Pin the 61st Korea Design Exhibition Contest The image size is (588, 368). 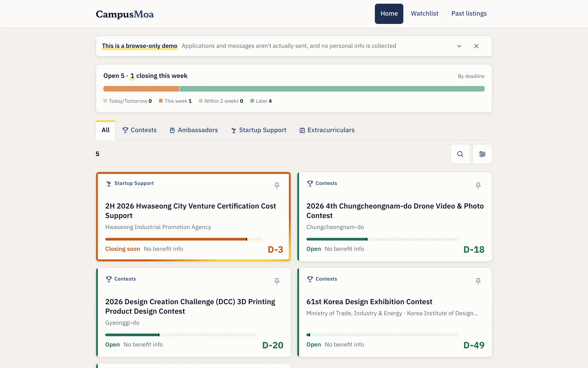point(478,281)
